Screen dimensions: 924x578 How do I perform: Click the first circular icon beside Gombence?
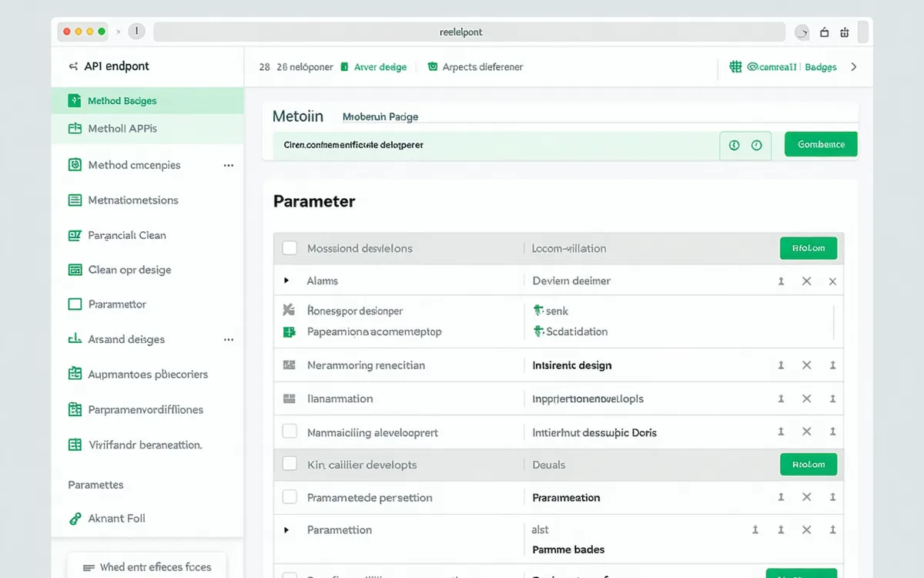tap(734, 145)
